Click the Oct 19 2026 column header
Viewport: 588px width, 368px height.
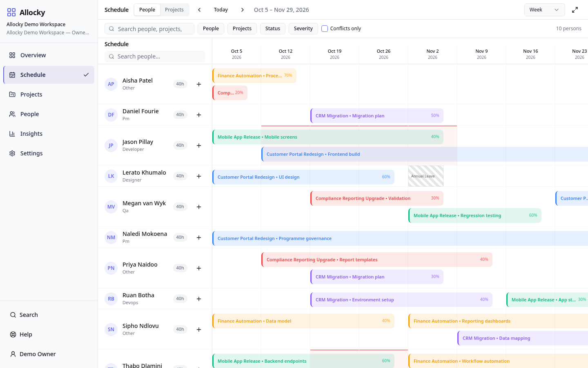click(334, 54)
